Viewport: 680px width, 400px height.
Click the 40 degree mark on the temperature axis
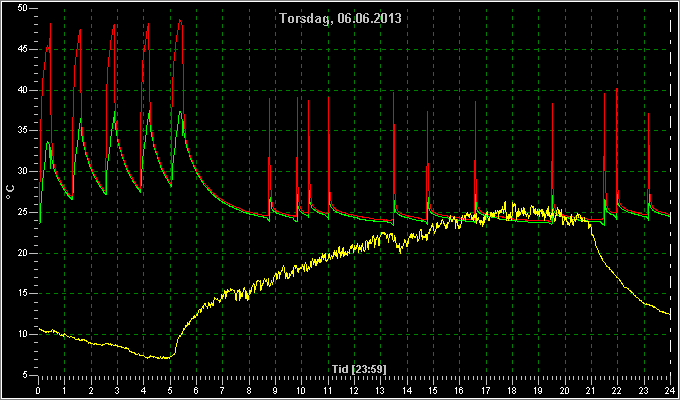coord(23,90)
